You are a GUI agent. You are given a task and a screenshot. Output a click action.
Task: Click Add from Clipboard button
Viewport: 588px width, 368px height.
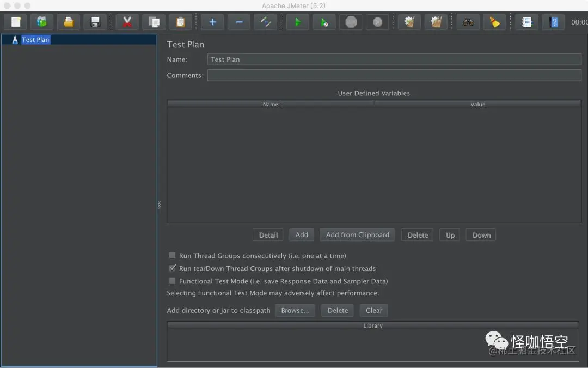(357, 234)
